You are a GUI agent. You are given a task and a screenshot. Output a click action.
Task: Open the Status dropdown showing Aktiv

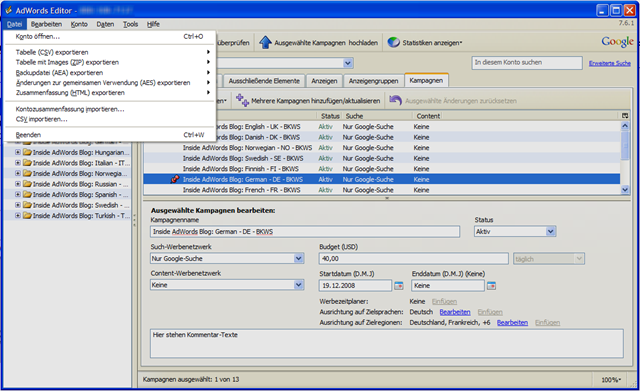[x=515, y=231]
